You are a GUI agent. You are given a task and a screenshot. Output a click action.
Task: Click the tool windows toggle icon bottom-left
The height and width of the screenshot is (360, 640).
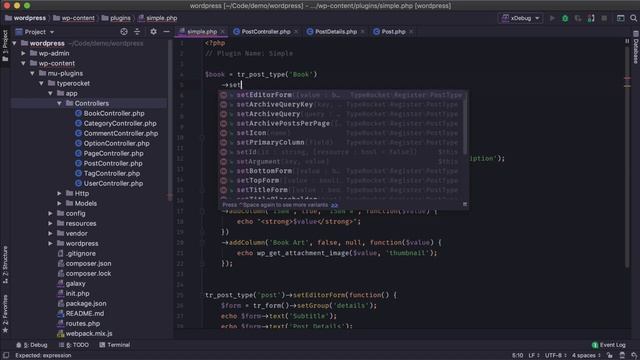[x=6, y=356]
